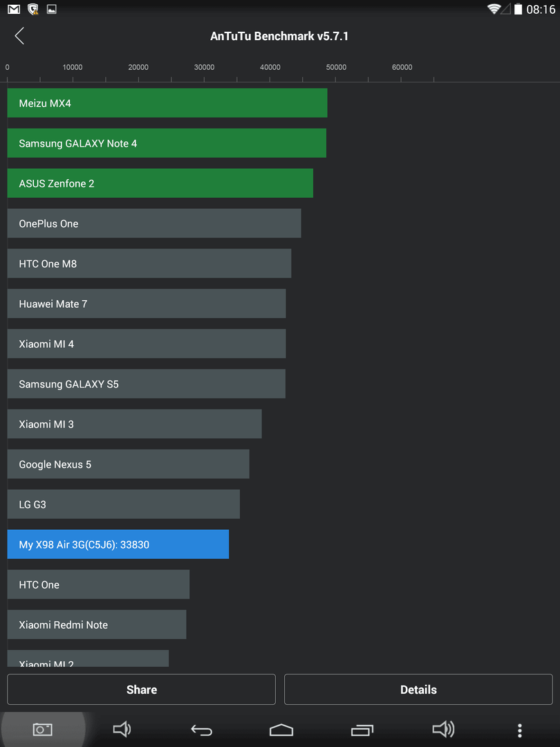560x747 pixels.
Task: Tap the Android back navigation icon
Action: click(x=201, y=730)
